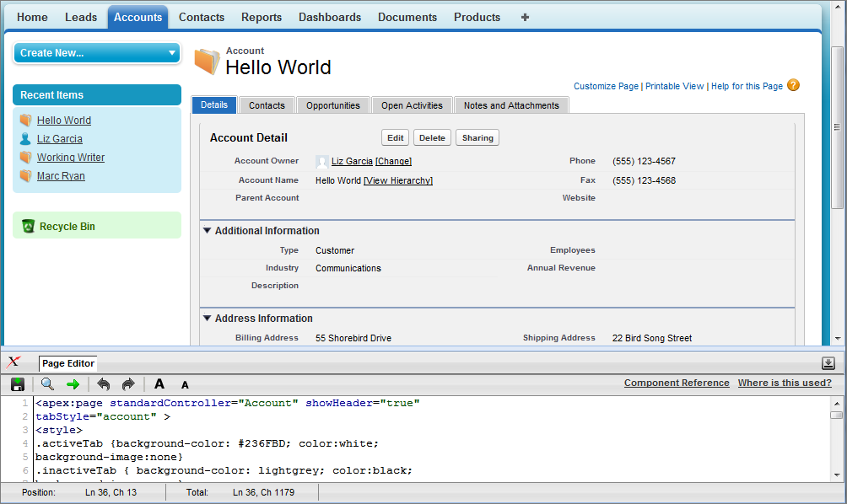The image size is (847, 504).
Task: Decrease editor font size with the small A
Action: tap(184, 384)
